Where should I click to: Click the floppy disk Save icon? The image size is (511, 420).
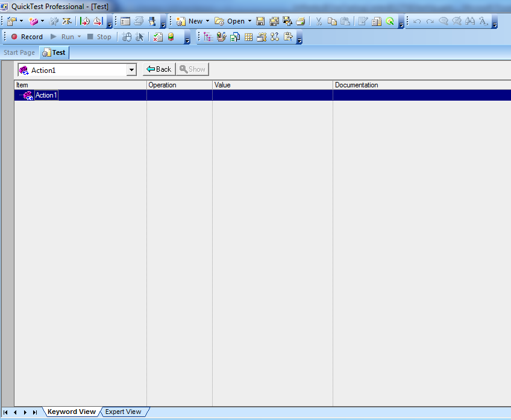(260, 22)
